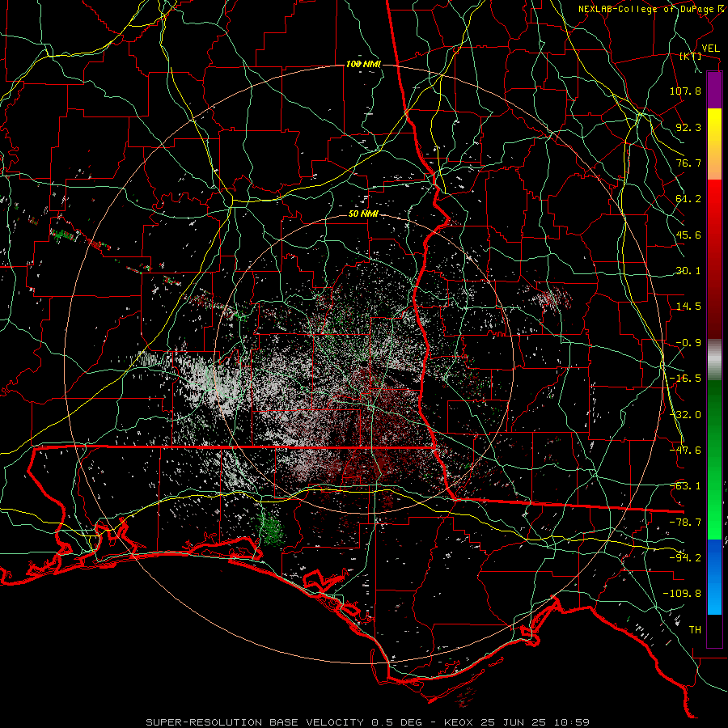This screenshot has height=728, width=728.
Task: Click the Super-Resolution Base Velocity caption
Action: pos(368,722)
